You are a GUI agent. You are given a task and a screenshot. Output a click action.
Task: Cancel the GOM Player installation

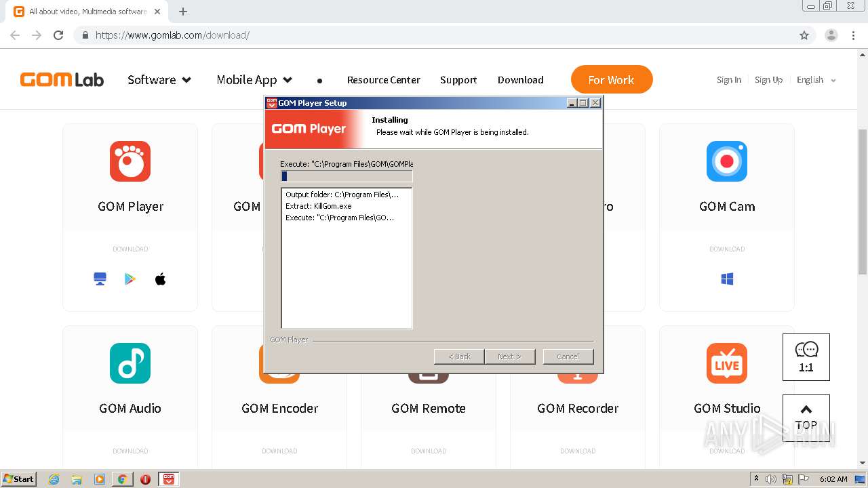[x=568, y=357]
